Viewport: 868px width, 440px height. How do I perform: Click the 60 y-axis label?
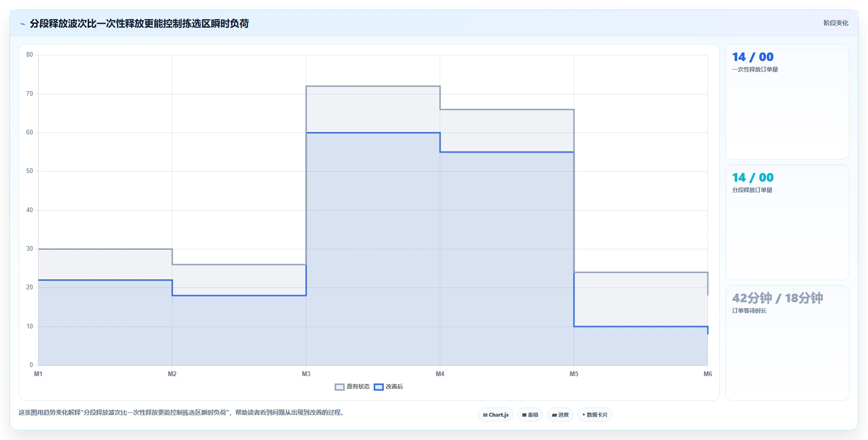coord(30,133)
